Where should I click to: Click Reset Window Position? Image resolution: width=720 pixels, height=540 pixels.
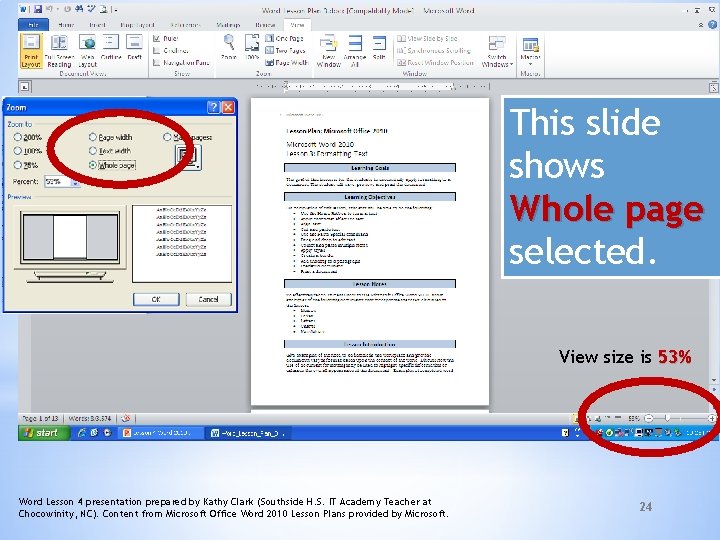click(435, 62)
